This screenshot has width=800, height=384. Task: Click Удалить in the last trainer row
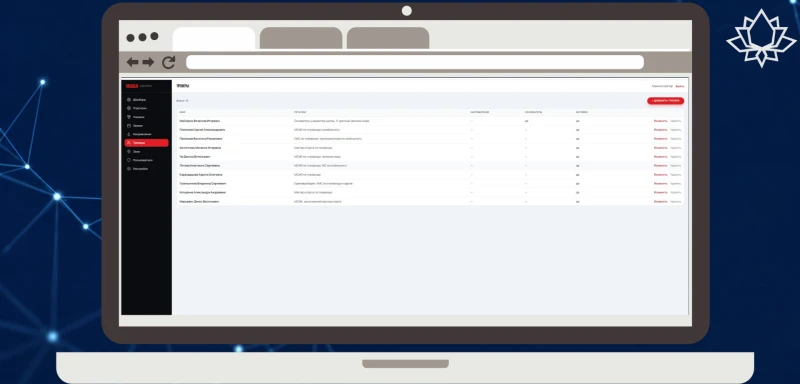pyautogui.click(x=676, y=201)
